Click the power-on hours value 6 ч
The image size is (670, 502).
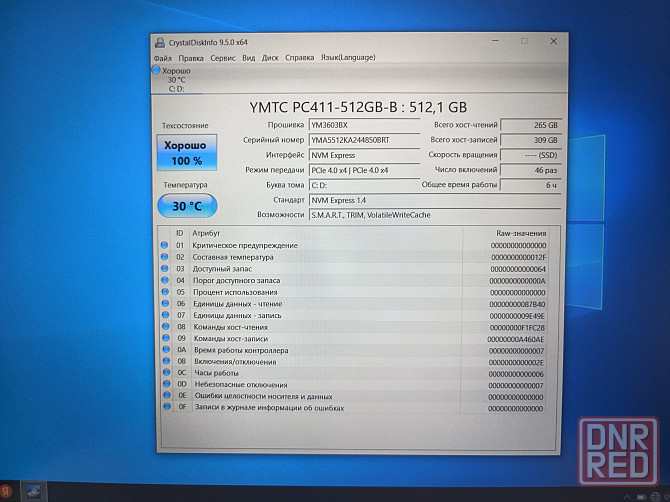pyautogui.click(x=530, y=185)
